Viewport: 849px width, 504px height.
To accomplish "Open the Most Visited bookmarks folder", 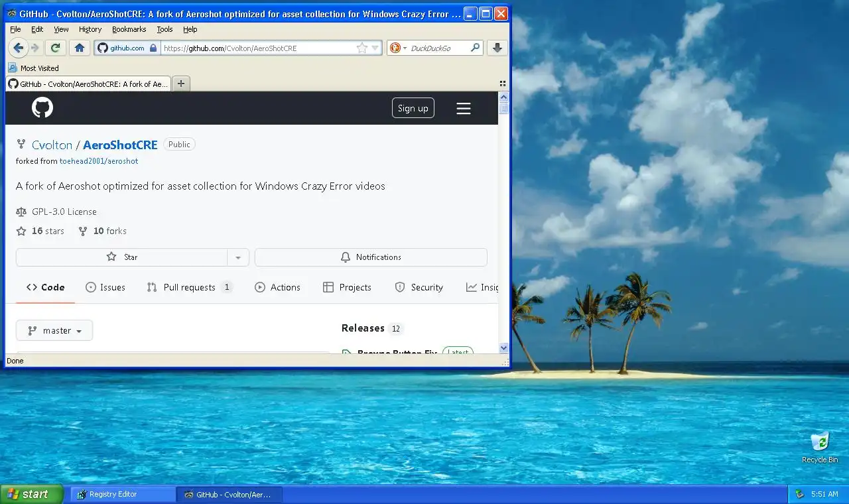I will click(34, 68).
